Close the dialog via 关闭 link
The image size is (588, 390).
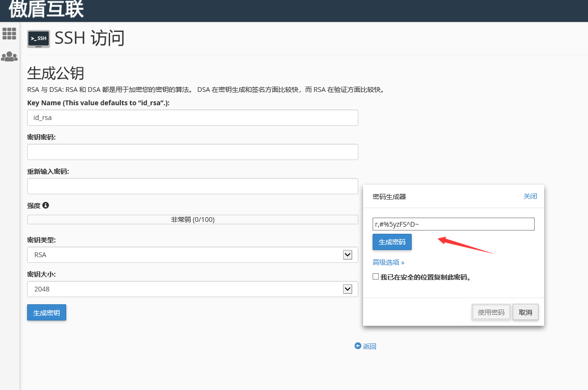[530, 196]
